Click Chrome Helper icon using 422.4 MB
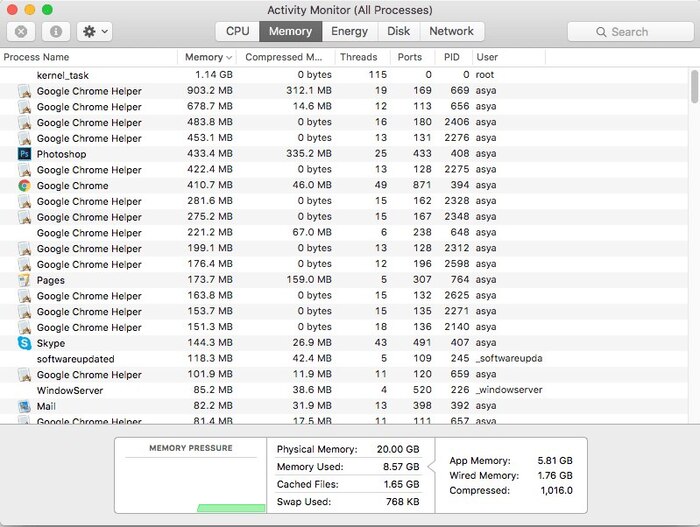 pos(25,170)
